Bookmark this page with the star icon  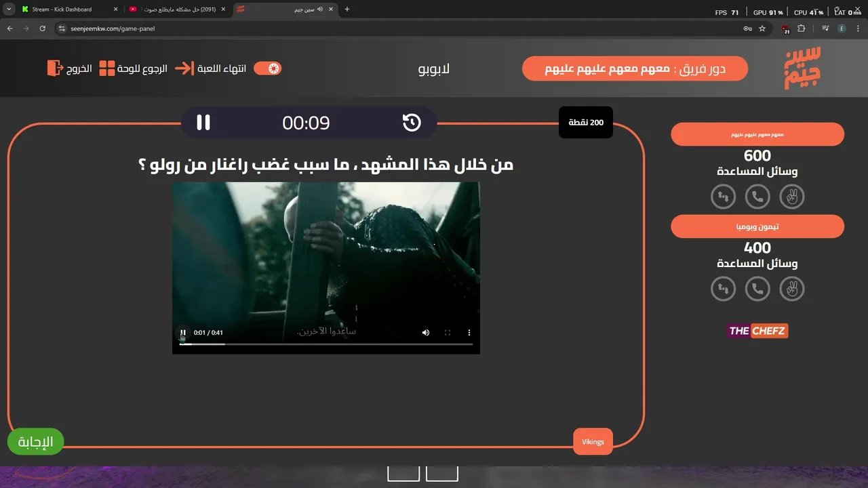pyautogui.click(x=762, y=28)
